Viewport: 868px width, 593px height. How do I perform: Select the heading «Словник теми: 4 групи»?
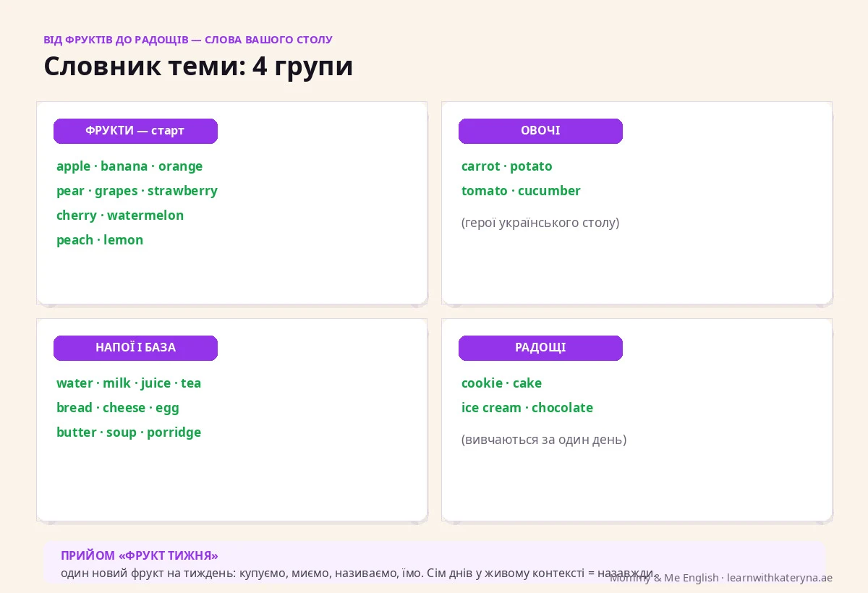(x=198, y=66)
